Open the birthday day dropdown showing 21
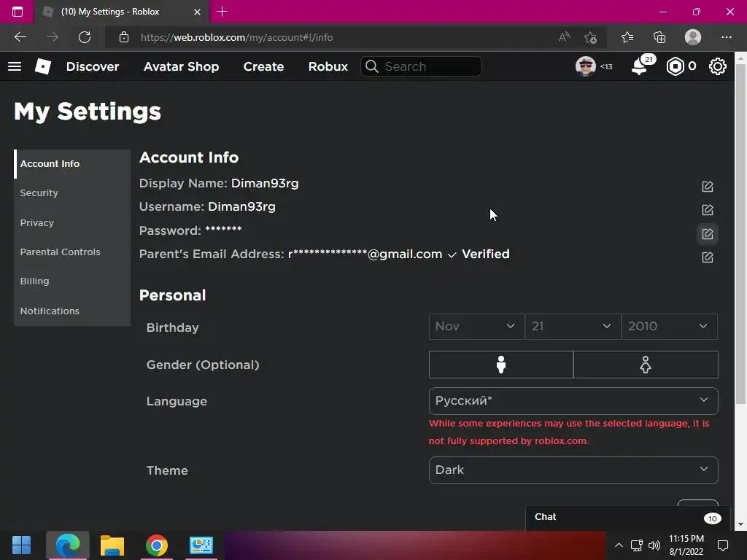This screenshot has height=560, width=747. [x=573, y=326]
